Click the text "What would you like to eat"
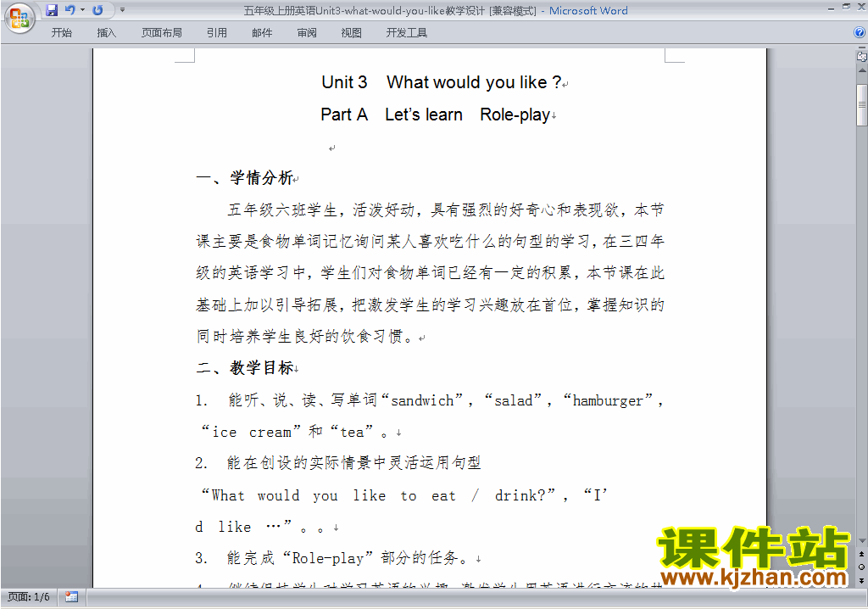Screen dimensions: 868x609 coord(333,495)
